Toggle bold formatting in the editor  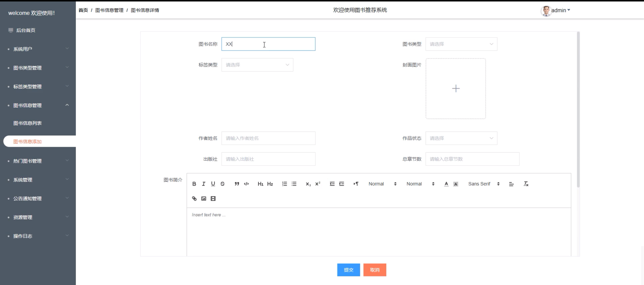194,184
